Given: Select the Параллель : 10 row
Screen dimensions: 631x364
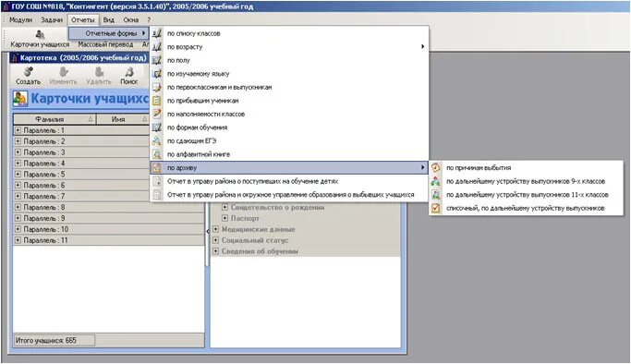Looking at the screenshot, I should [x=109, y=229].
